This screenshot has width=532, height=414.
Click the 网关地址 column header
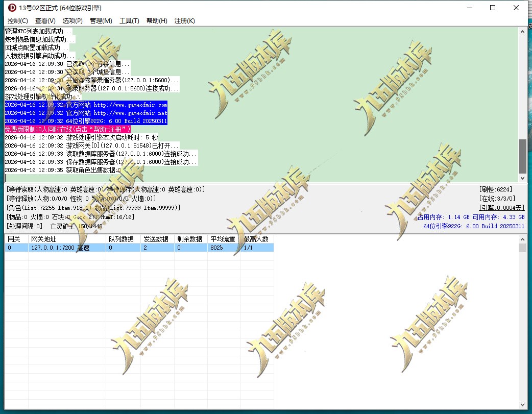click(67, 239)
